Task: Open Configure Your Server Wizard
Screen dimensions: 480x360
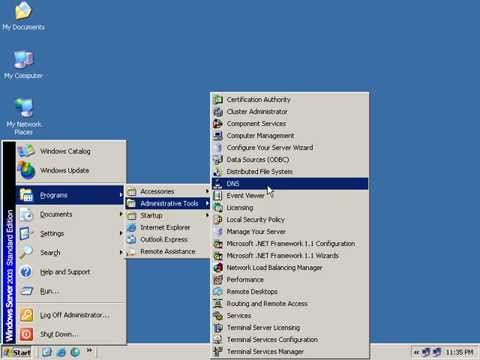Action: click(290, 147)
